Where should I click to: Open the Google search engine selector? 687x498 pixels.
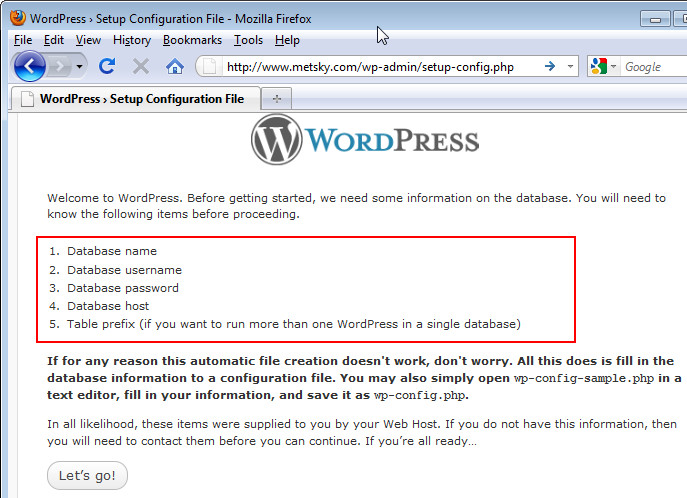[603, 67]
